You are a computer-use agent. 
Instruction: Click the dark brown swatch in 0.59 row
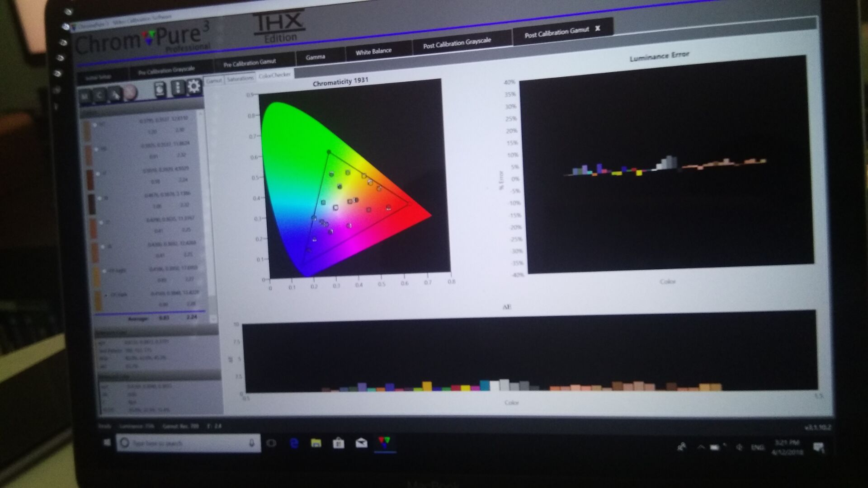click(x=90, y=179)
